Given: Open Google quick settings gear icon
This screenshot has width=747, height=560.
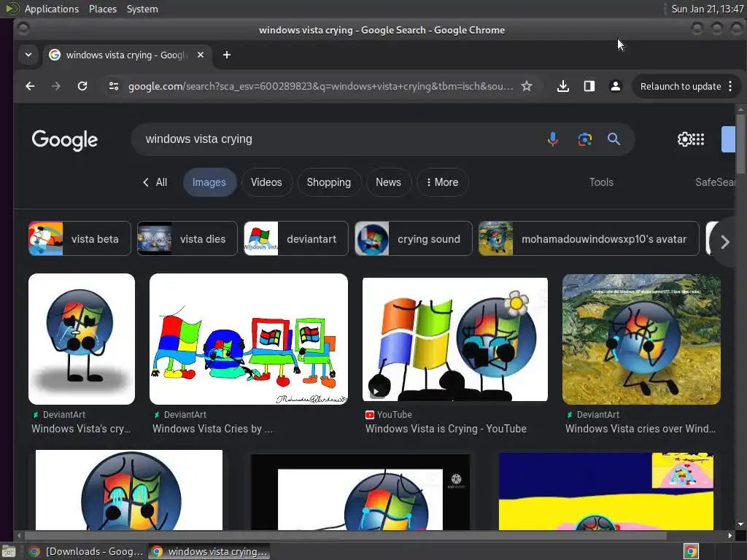Looking at the screenshot, I should click(x=684, y=139).
